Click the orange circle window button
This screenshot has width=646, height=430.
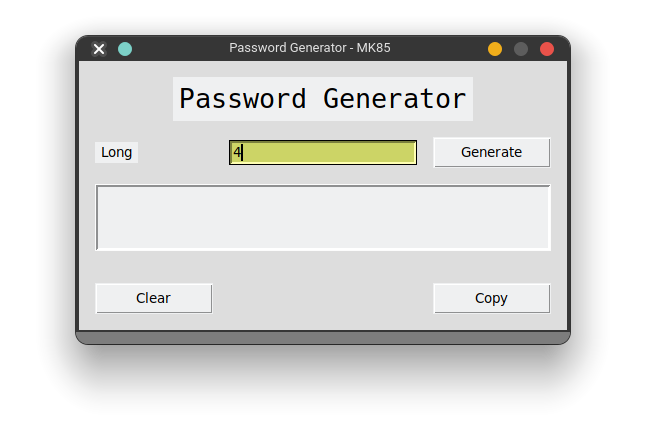(495, 49)
